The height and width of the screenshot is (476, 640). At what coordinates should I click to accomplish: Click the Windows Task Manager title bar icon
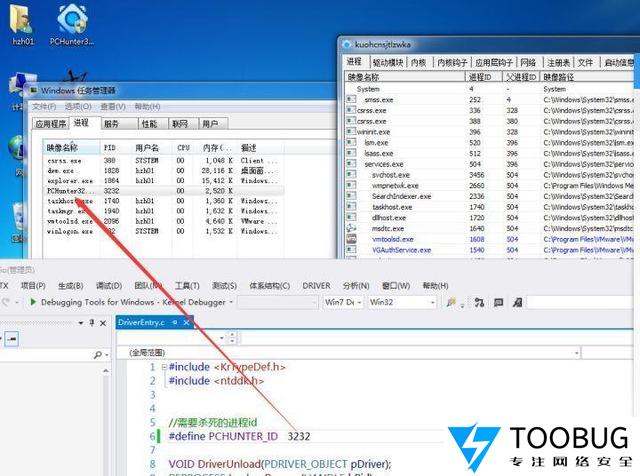[x=33, y=90]
